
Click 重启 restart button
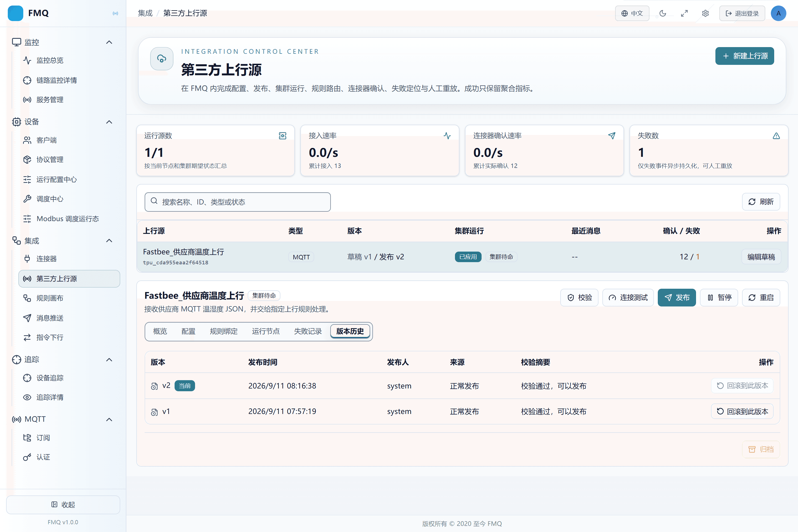pyautogui.click(x=761, y=298)
